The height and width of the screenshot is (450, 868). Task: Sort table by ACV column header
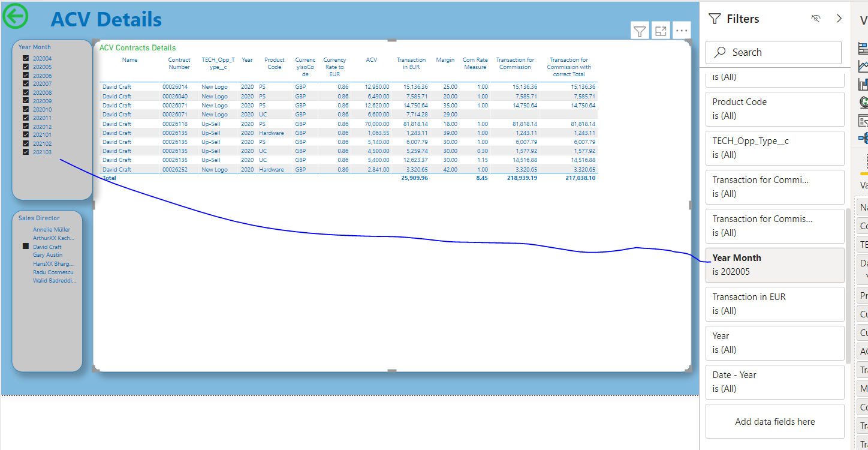point(372,60)
